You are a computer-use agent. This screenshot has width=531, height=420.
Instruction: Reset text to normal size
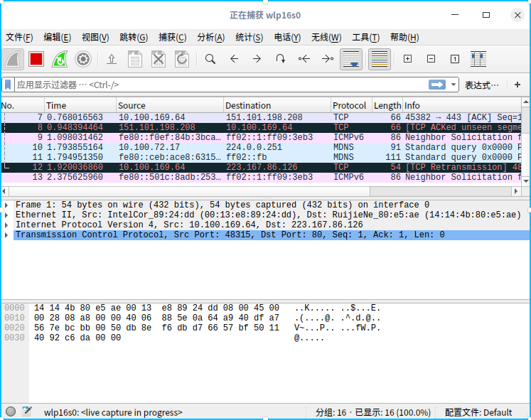(x=455, y=59)
